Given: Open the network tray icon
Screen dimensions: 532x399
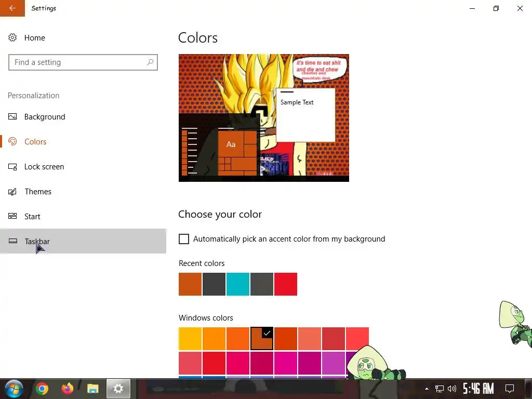Looking at the screenshot, I should click(440, 389).
